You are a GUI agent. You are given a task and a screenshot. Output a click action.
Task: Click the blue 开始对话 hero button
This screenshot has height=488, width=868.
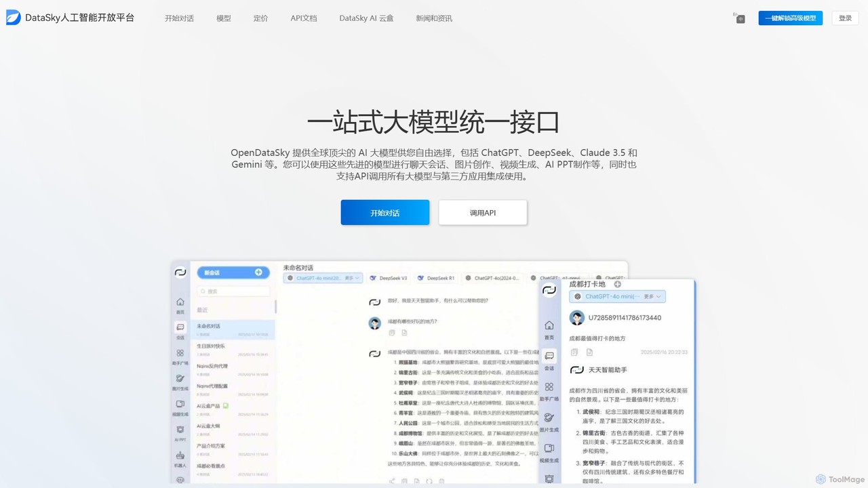pos(385,212)
